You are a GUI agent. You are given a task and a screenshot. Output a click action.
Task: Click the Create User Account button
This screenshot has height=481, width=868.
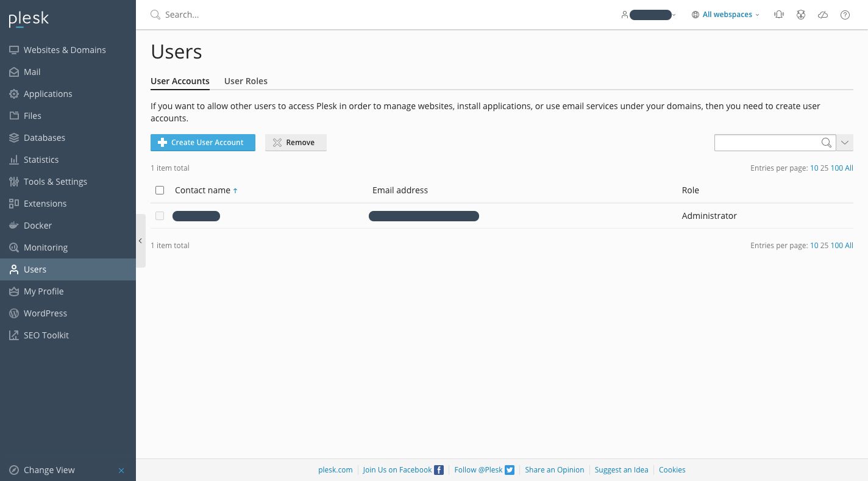pyautogui.click(x=202, y=143)
